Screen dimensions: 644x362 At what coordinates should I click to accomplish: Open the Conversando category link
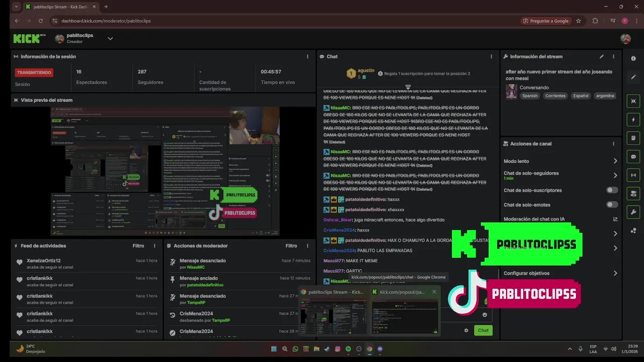[x=534, y=87]
